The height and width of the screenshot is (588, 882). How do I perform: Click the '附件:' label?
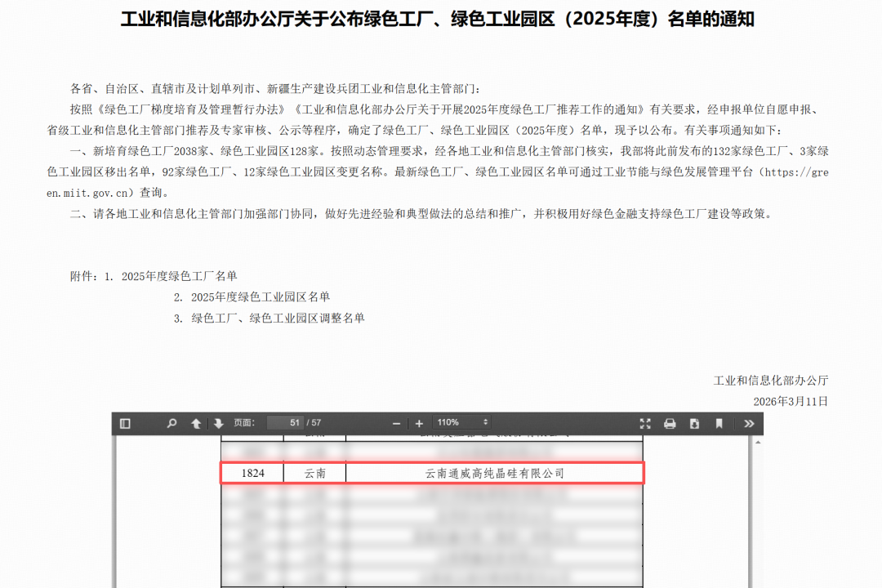pyautogui.click(x=84, y=276)
